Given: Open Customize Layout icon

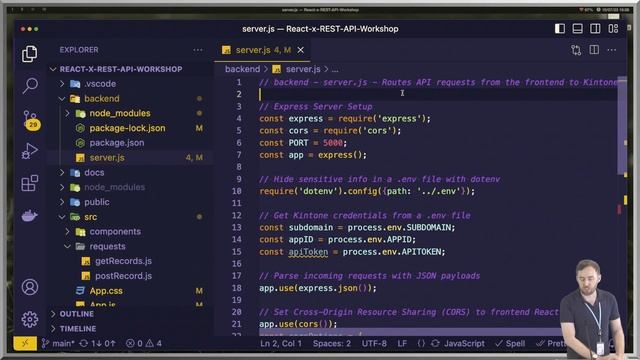Looking at the screenshot, I should (613, 29).
